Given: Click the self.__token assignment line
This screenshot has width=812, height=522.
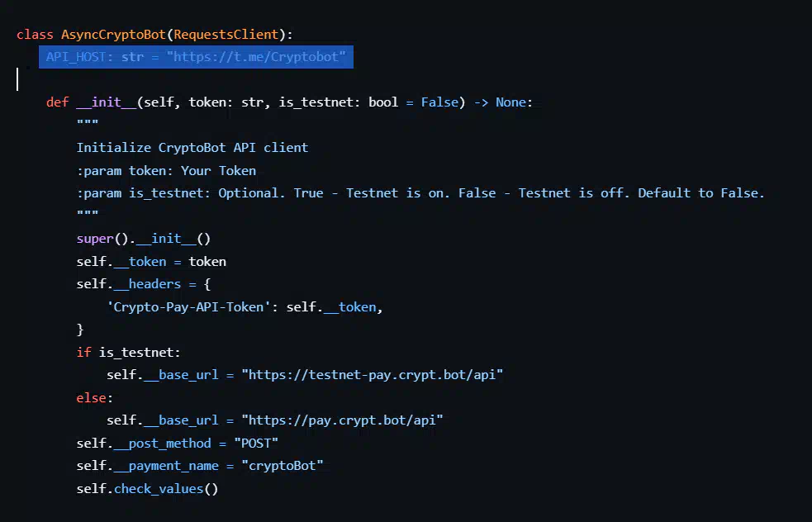Looking at the screenshot, I should pos(151,262).
